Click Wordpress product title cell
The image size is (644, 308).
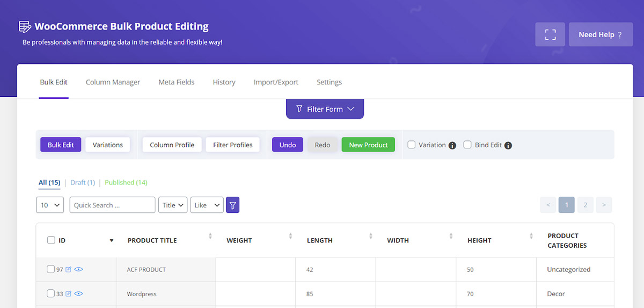tap(166, 294)
